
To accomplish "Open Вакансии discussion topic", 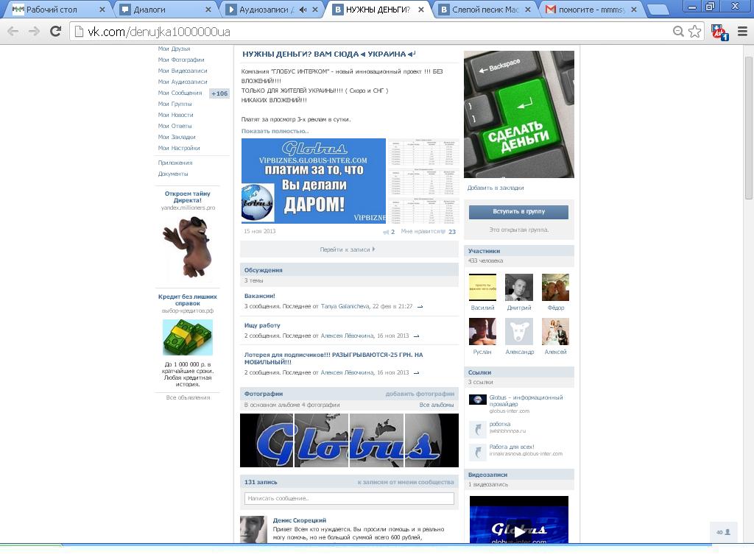I will [x=260, y=296].
